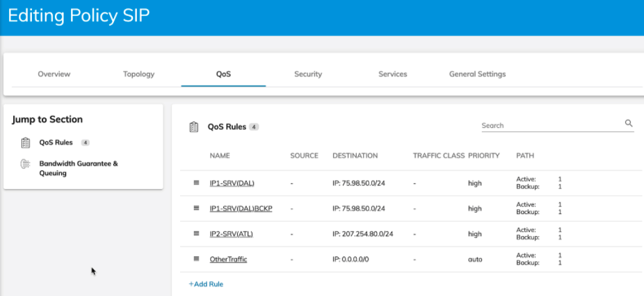Go to General Settings tab
The width and height of the screenshot is (644, 296).
click(x=477, y=74)
